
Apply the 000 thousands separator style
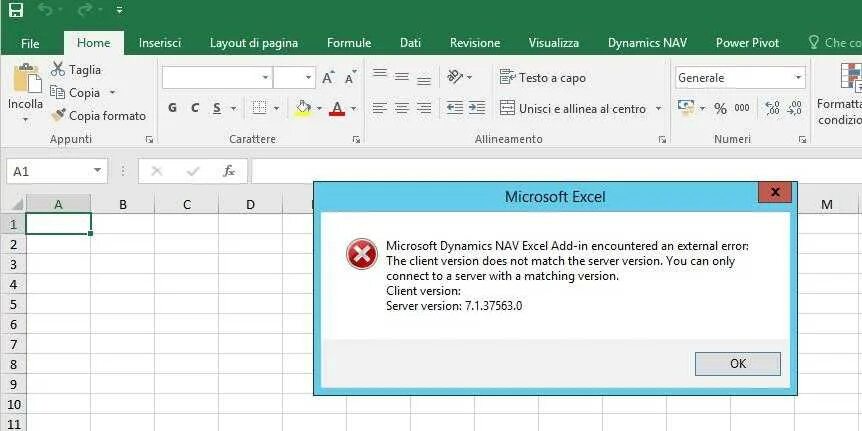(742, 108)
